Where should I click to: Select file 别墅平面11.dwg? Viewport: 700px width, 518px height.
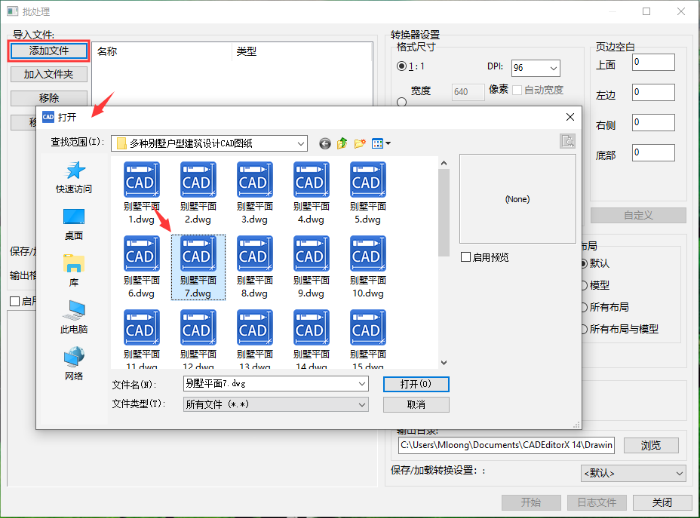point(142,339)
